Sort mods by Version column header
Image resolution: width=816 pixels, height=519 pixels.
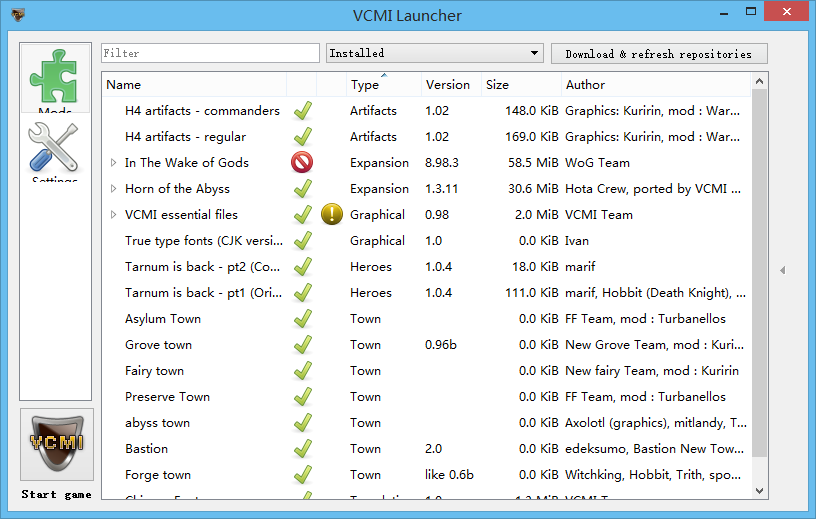pos(451,84)
